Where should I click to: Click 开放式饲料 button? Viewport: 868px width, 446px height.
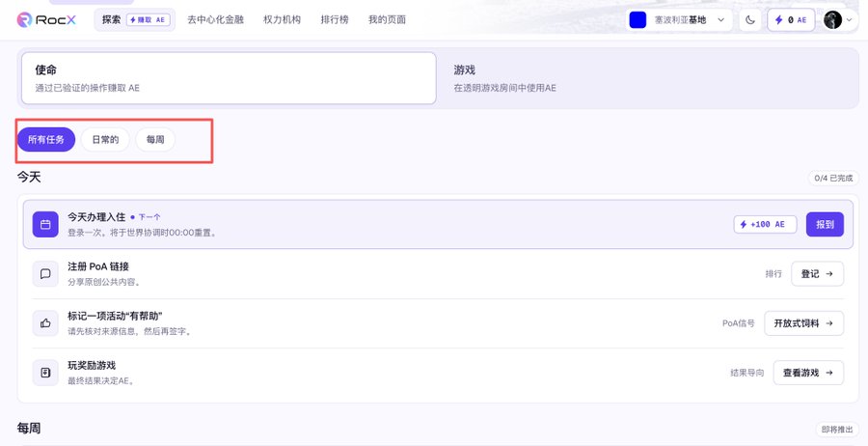click(803, 323)
